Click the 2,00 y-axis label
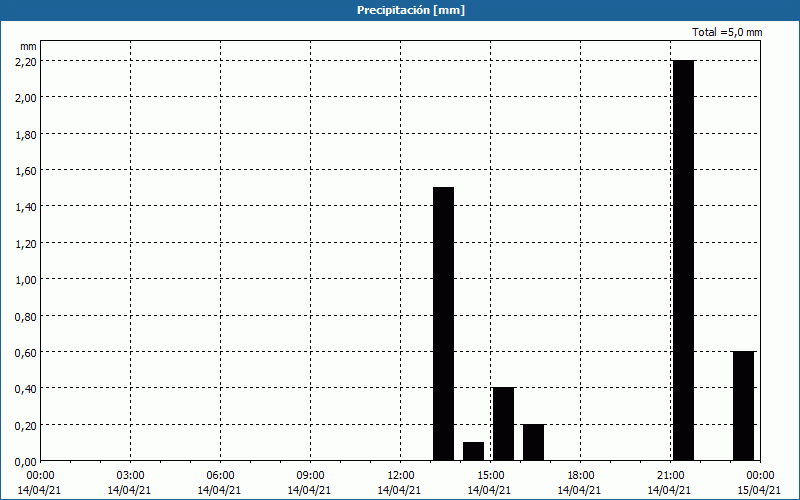Viewport: 800px width, 500px height. (x=26, y=97)
